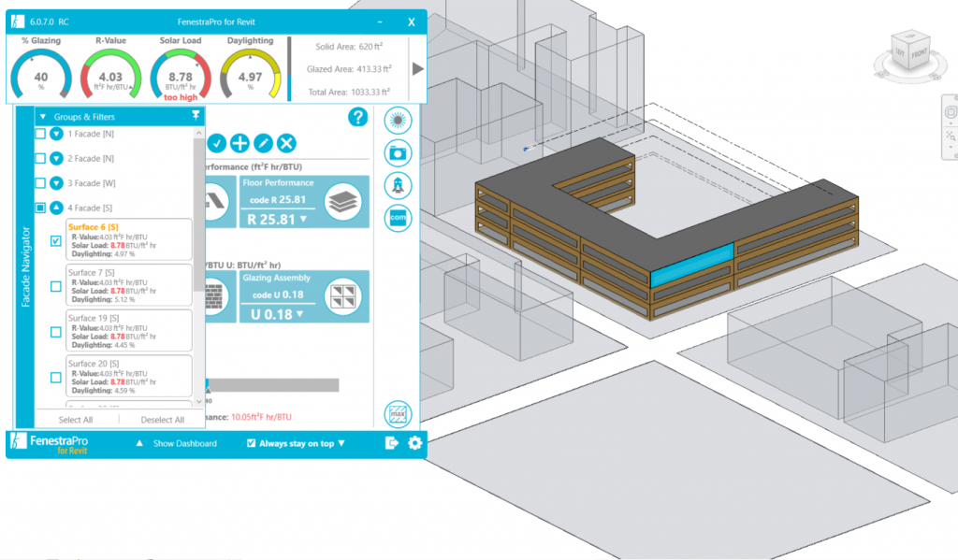Pin the Groups & Filters panel
This screenshot has width=958, height=560.
click(196, 115)
